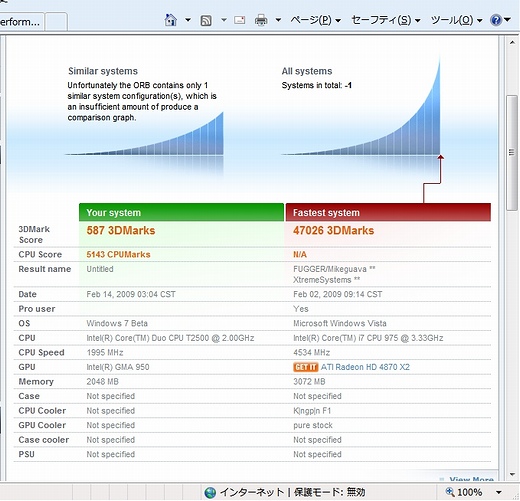Viewport: 520px width, 501px height.
Task: Open the Home button dropdown arrow
Action: coord(188,20)
